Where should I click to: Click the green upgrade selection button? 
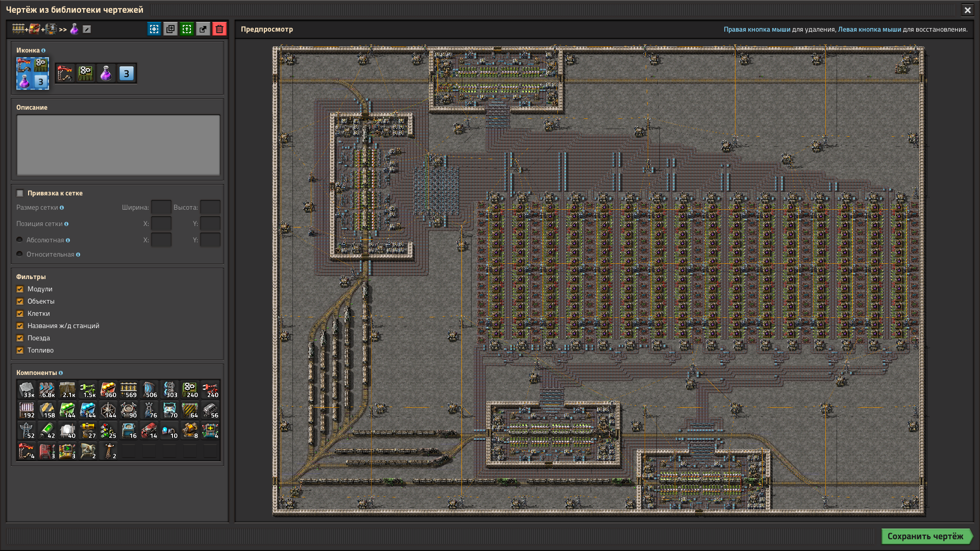pos(187,29)
